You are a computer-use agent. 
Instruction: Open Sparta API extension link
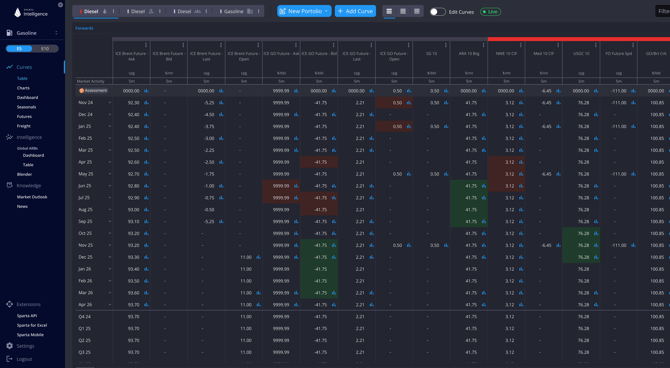pyautogui.click(x=27, y=316)
